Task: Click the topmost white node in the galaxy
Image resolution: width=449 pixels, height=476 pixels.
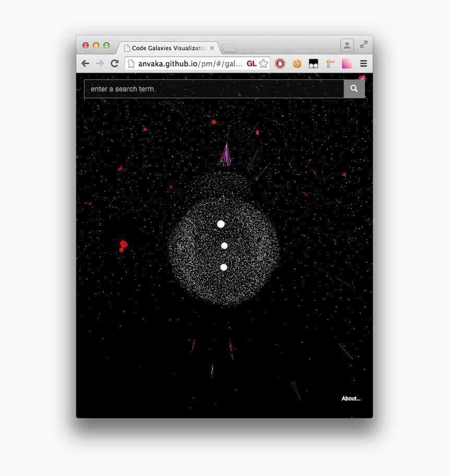Action: coord(220,224)
